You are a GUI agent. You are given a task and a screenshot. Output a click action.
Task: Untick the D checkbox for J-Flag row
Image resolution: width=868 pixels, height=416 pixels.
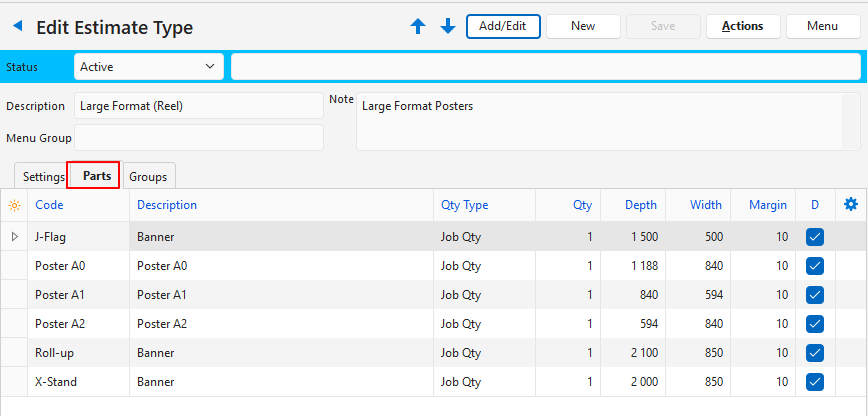pyautogui.click(x=814, y=237)
